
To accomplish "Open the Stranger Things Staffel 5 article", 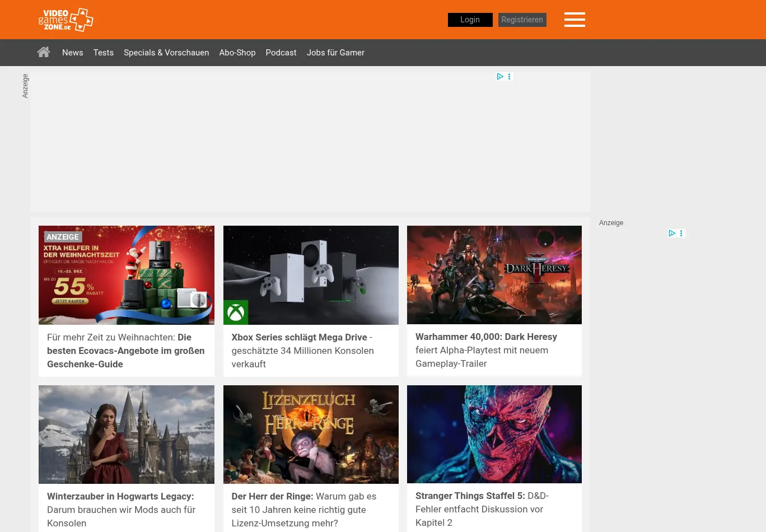I will click(x=482, y=509).
